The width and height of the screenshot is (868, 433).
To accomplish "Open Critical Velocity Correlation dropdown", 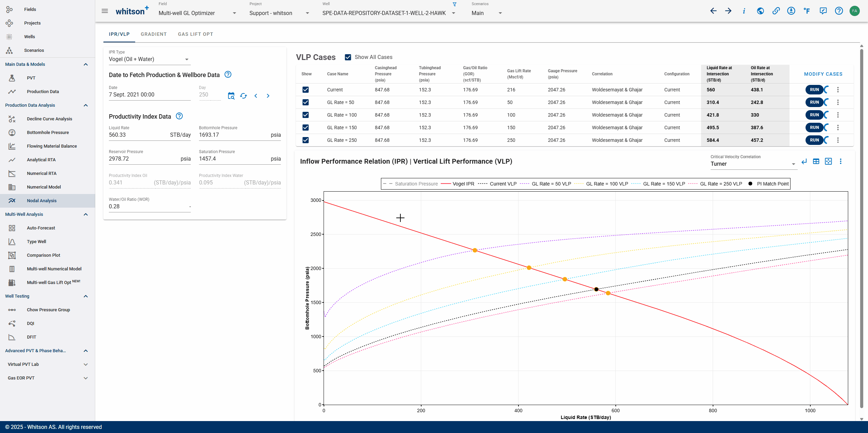I will (754, 164).
